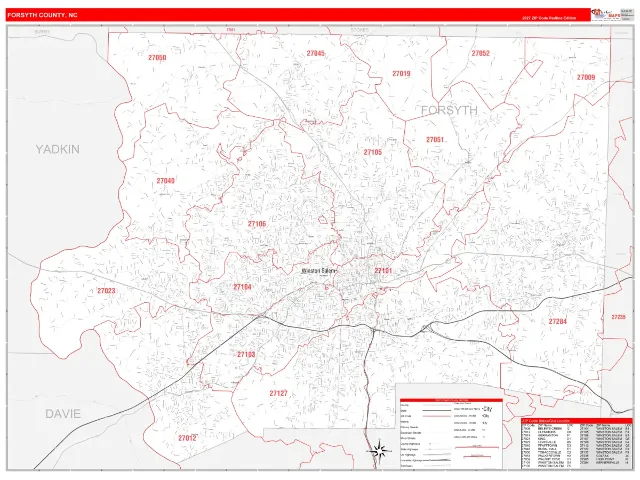This screenshot has width=640, height=480.
Task: Click the YADKIN county name
Action: click(58, 149)
